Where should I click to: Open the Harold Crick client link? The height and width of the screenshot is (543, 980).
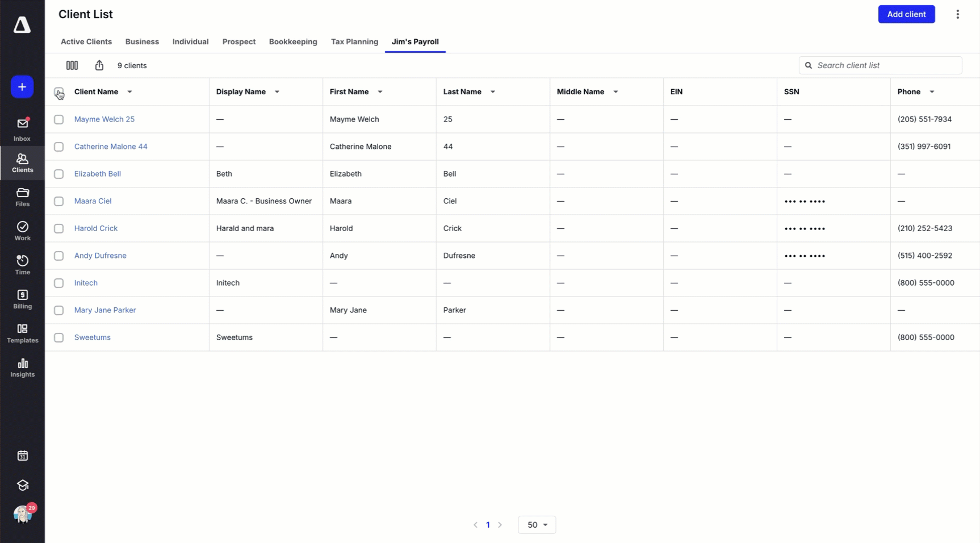[96, 228]
